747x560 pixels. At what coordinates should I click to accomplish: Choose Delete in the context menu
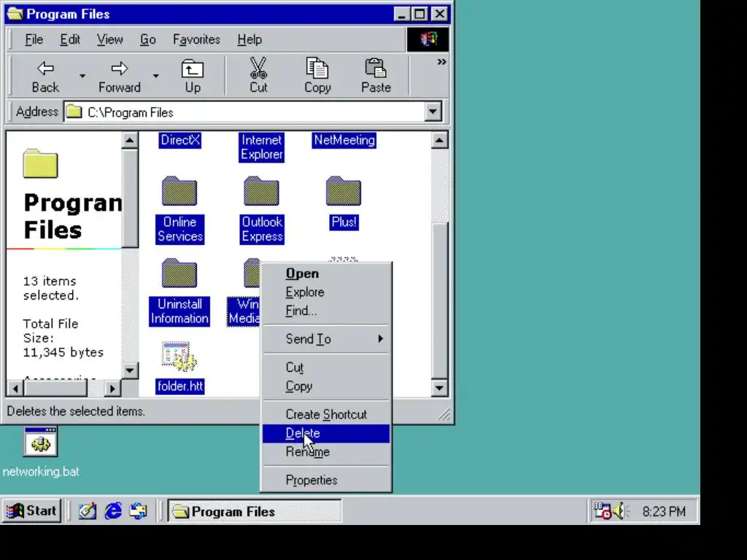(326, 433)
